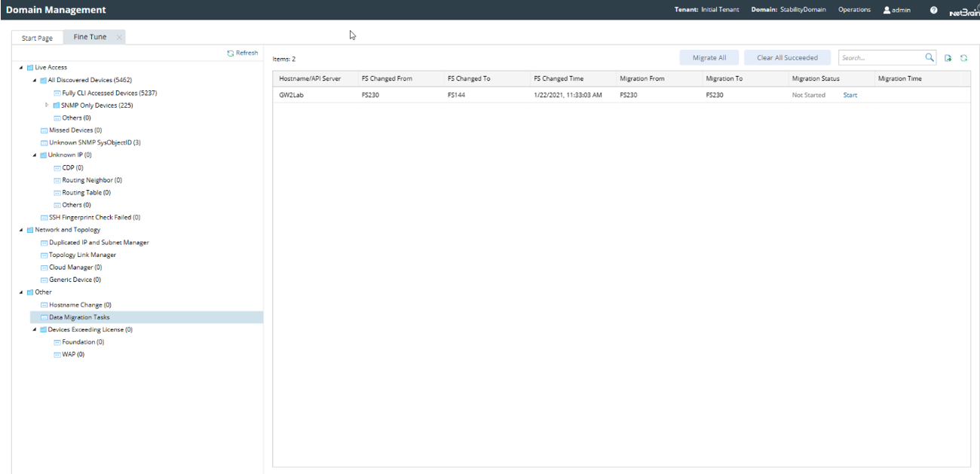Click the Unknown SNMP SysObjectID node icon
980x474 pixels.
pos(44,142)
